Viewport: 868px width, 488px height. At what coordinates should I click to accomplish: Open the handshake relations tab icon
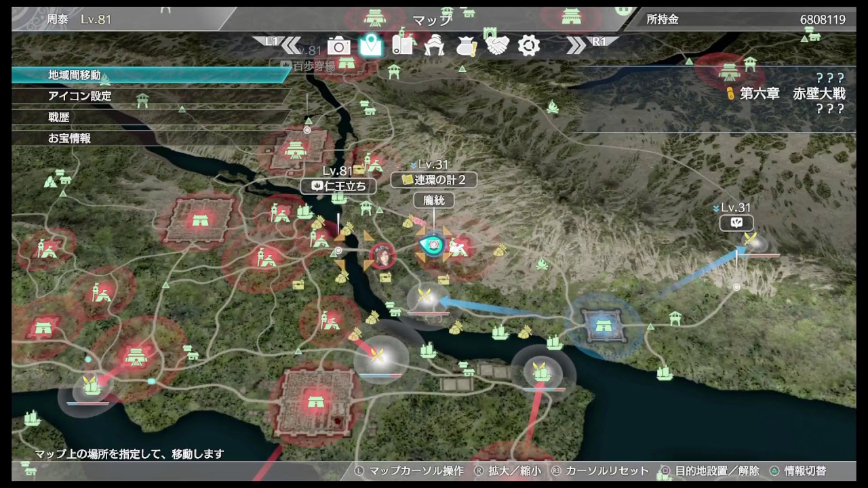pos(498,45)
